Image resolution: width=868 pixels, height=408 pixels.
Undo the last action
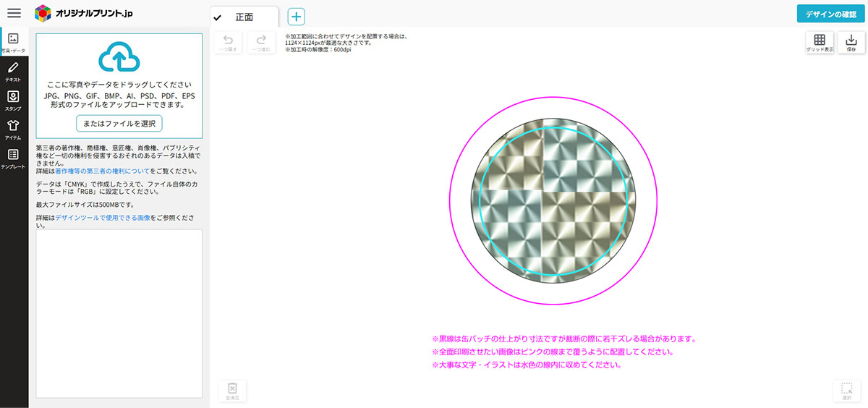[x=229, y=43]
